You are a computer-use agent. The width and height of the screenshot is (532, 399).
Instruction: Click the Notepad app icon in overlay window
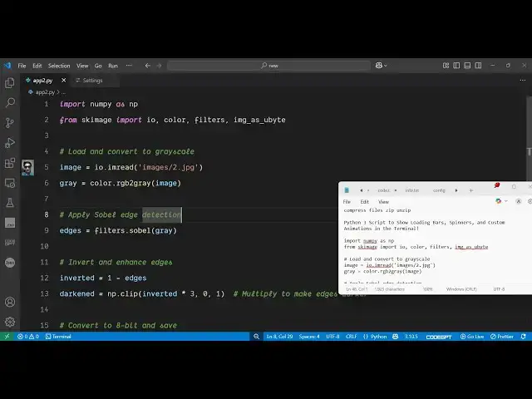[x=347, y=190]
